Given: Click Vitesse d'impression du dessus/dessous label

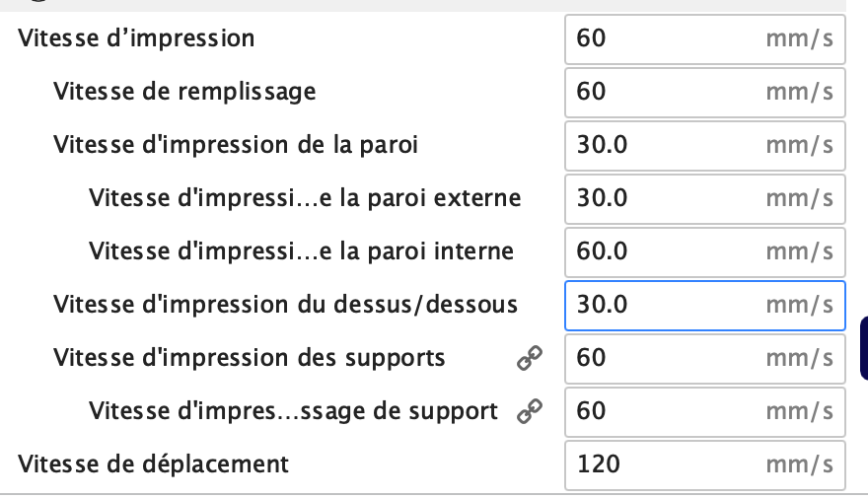Looking at the screenshot, I should (x=285, y=305).
